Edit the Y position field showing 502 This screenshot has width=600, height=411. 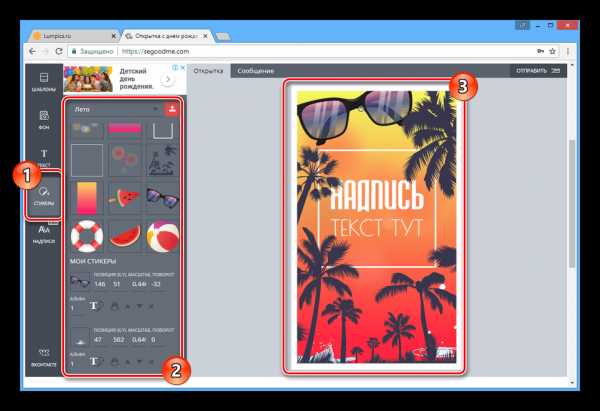click(118, 339)
